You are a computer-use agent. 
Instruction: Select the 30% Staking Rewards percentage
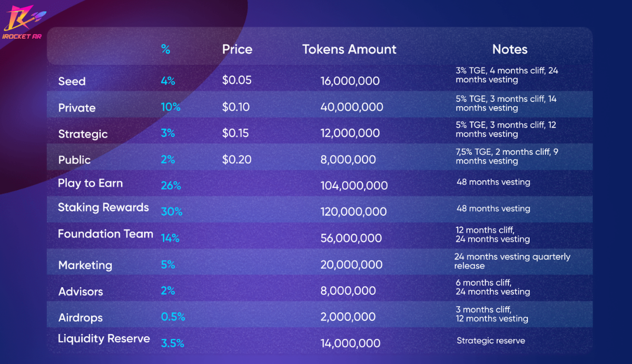pyautogui.click(x=171, y=212)
